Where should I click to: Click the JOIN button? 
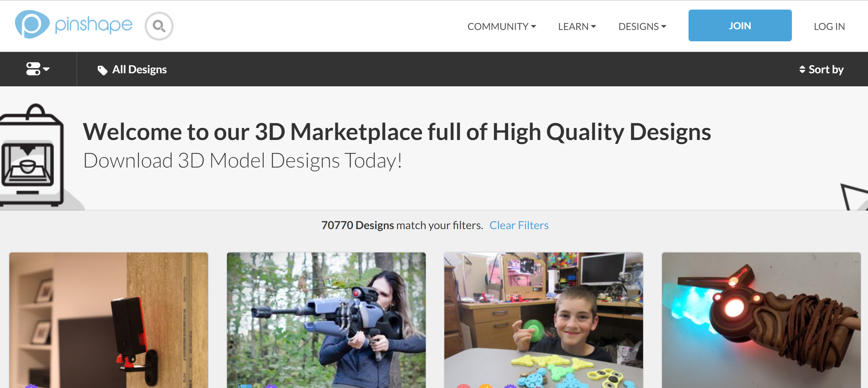coord(740,26)
